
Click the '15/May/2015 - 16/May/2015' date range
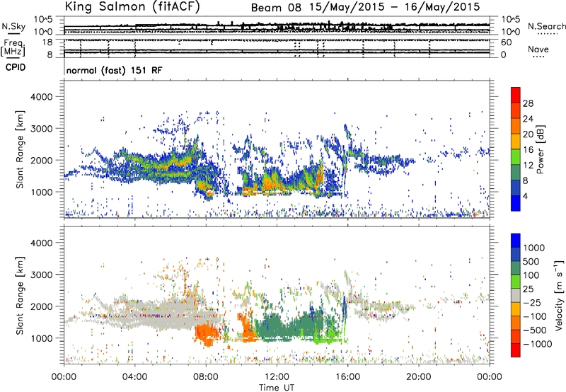pos(395,7)
